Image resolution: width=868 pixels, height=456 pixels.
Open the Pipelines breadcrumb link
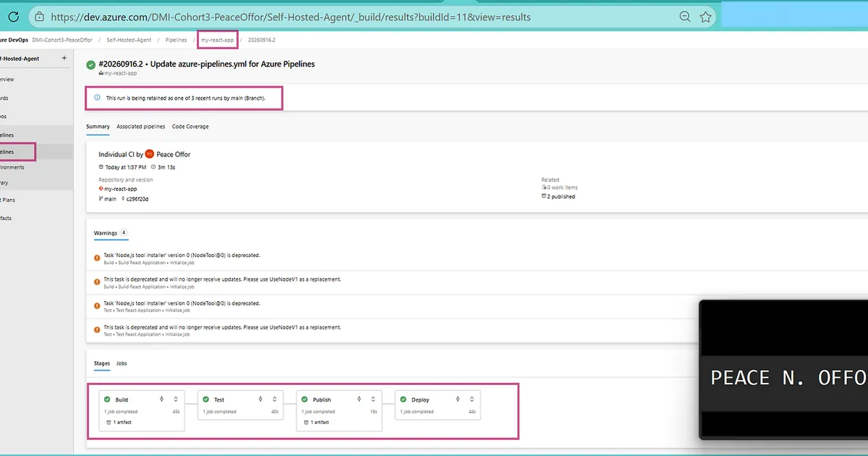click(x=176, y=40)
